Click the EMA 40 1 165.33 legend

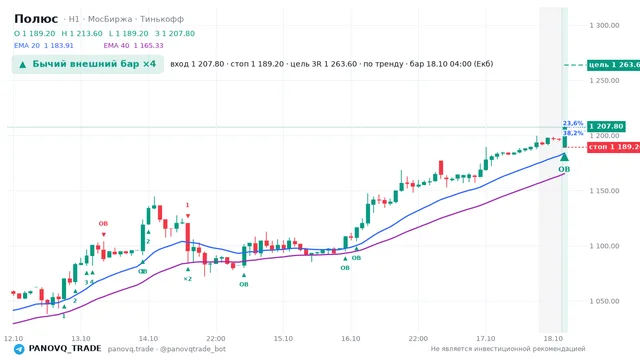click(x=133, y=46)
